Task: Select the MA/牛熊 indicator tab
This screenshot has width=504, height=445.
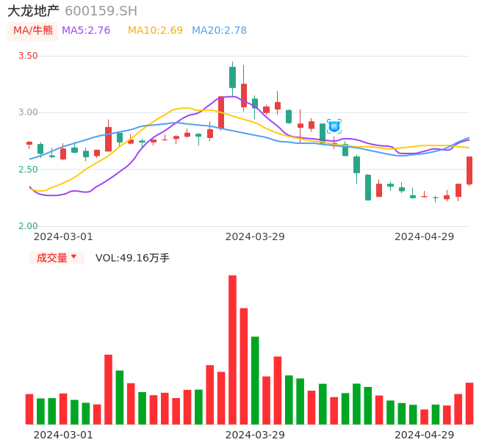Action: pos(33,31)
